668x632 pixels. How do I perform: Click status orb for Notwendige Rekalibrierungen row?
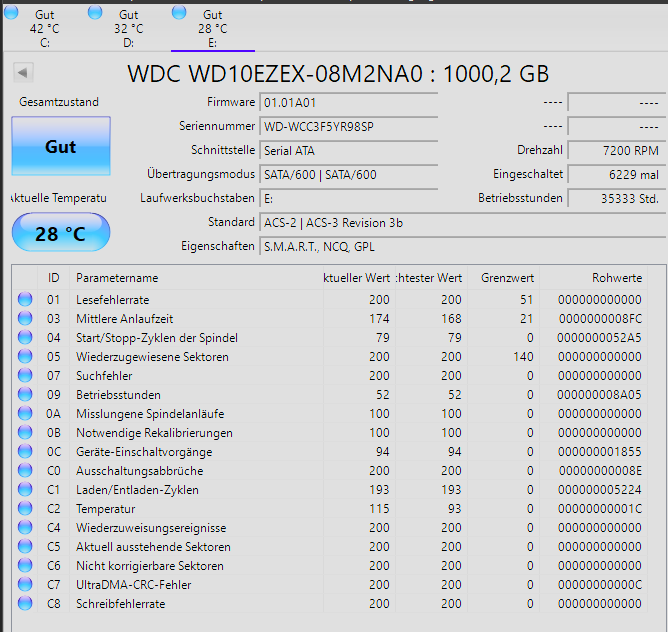25,432
